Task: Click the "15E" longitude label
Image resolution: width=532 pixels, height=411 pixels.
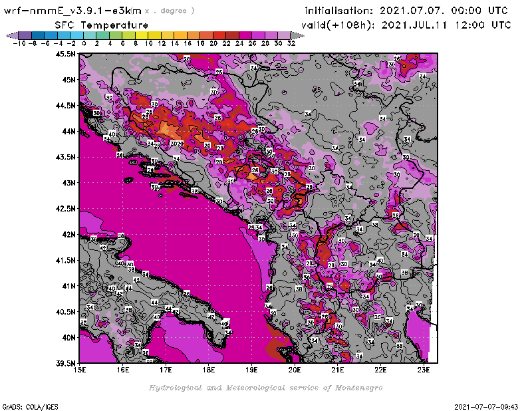Action: (x=80, y=370)
